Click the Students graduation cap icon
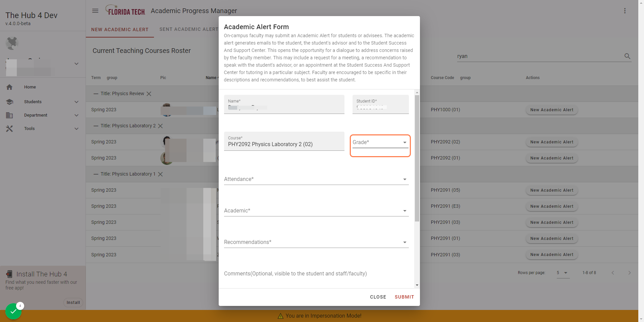644x322 pixels. coord(9,102)
